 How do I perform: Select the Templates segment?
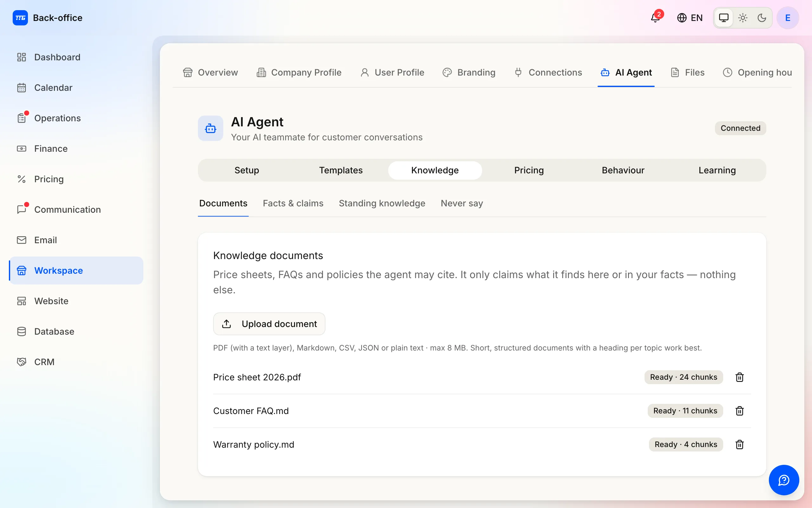[x=341, y=170]
